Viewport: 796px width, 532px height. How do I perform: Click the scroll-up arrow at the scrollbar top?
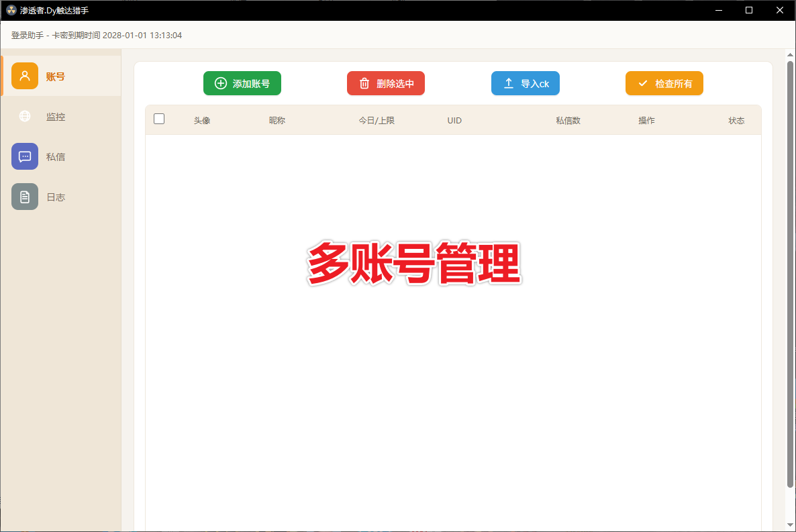pos(790,55)
